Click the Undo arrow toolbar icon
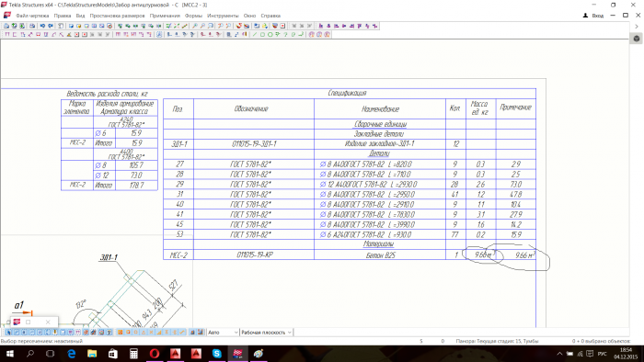Image resolution: width=644 pixels, height=362 pixels. click(42, 26)
